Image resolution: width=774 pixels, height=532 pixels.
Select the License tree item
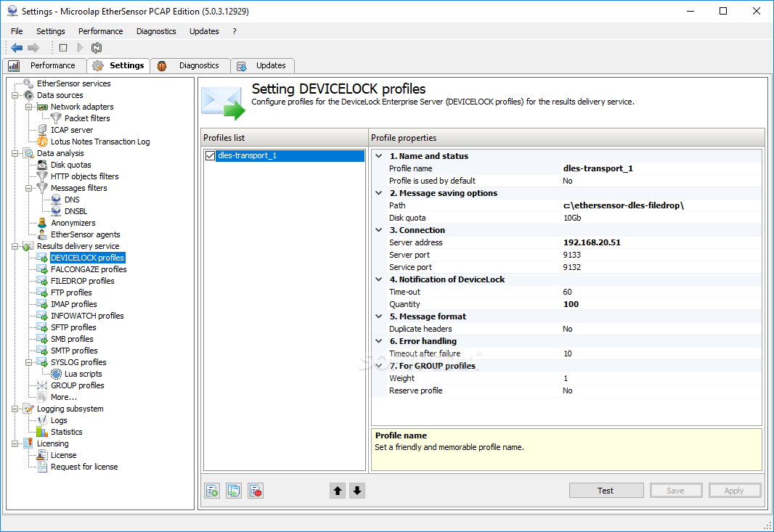point(64,455)
